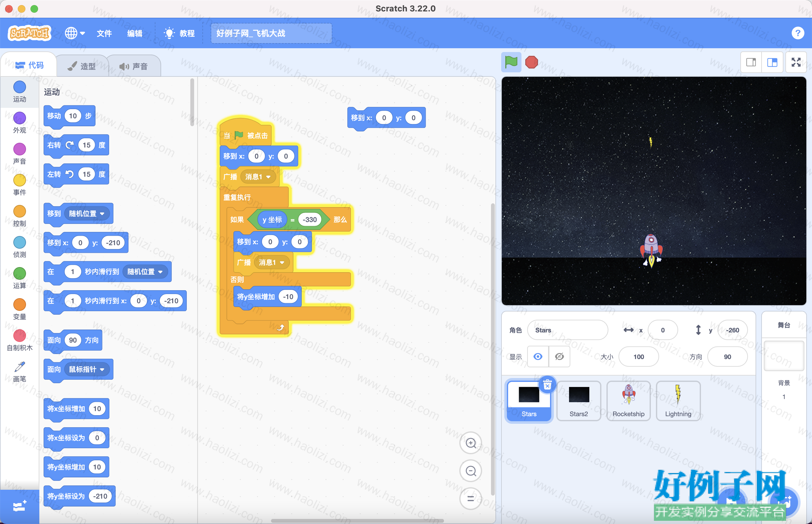Open the language globe menu

[x=75, y=33]
